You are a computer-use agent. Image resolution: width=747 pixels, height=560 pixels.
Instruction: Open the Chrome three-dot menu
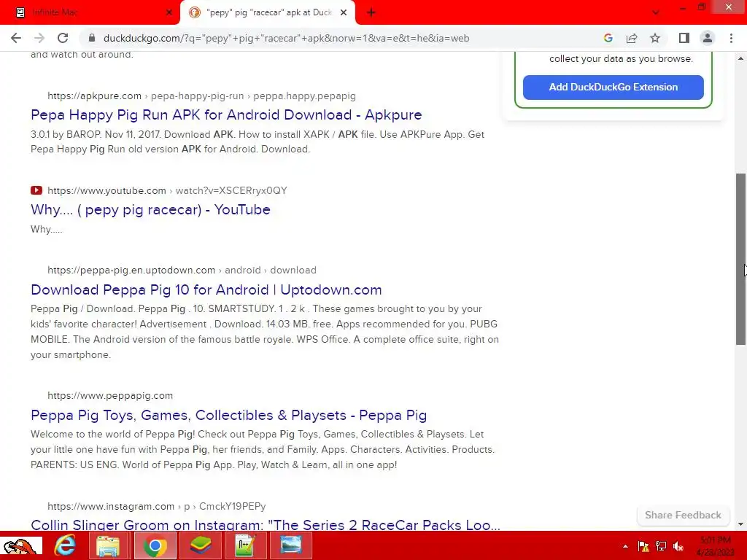tap(731, 38)
